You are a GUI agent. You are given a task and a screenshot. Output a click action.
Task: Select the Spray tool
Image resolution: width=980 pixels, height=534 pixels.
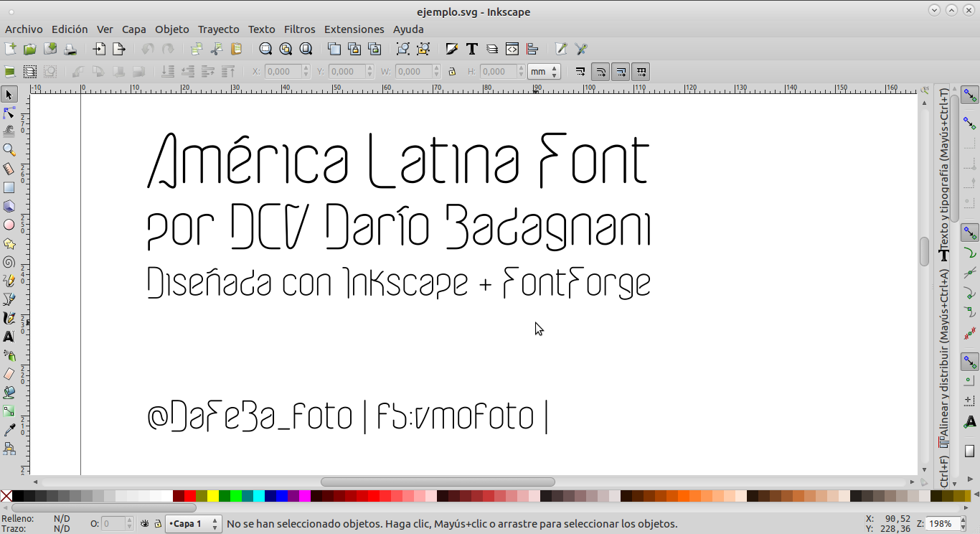pyautogui.click(x=9, y=355)
